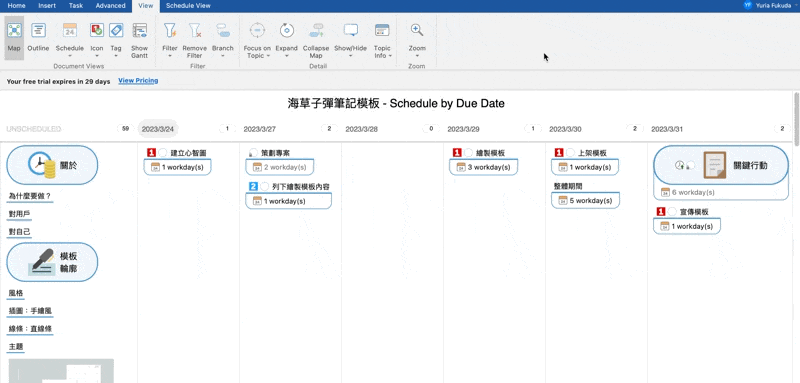Open Yuria Fukuda account dropdown
This screenshot has width=800, height=383.
click(796, 5)
